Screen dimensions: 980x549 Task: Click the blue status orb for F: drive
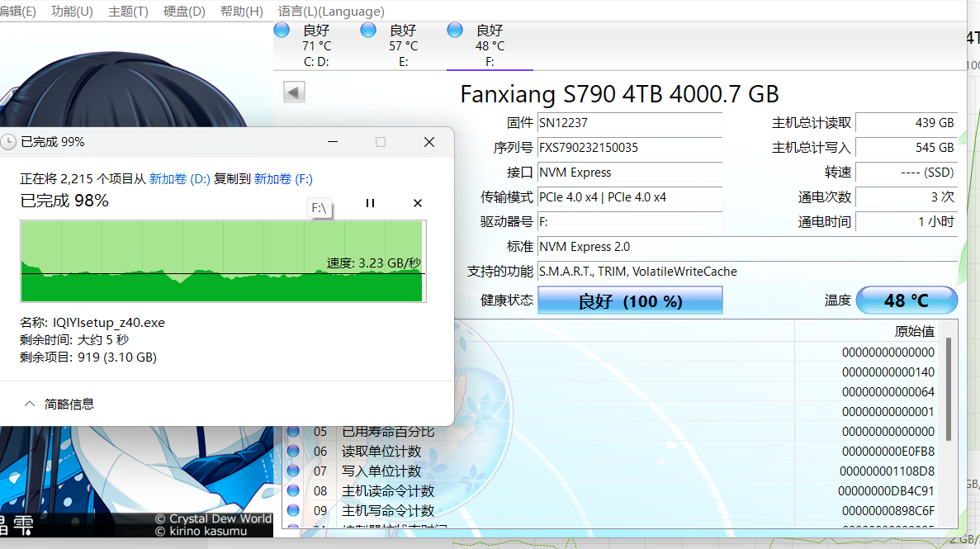click(455, 30)
